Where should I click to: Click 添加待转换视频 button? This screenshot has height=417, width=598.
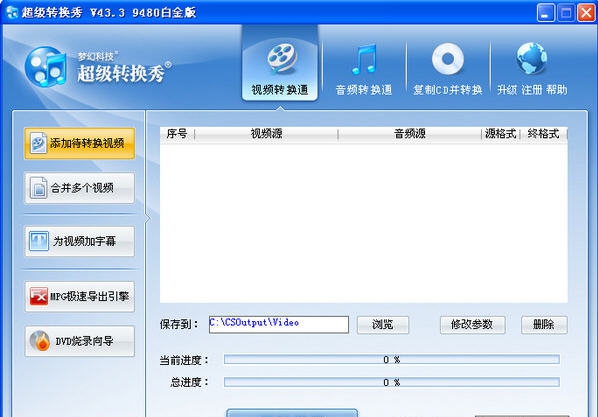(x=79, y=143)
